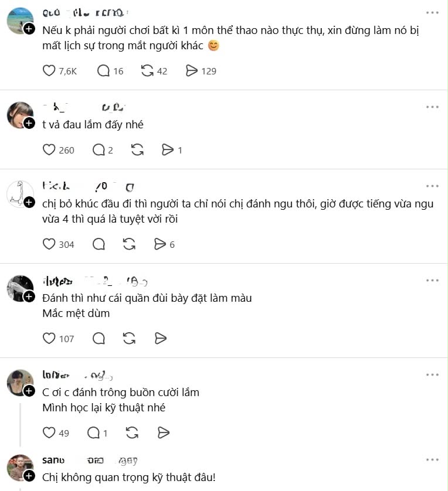Open more options for the top post

[x=432, y=12]
